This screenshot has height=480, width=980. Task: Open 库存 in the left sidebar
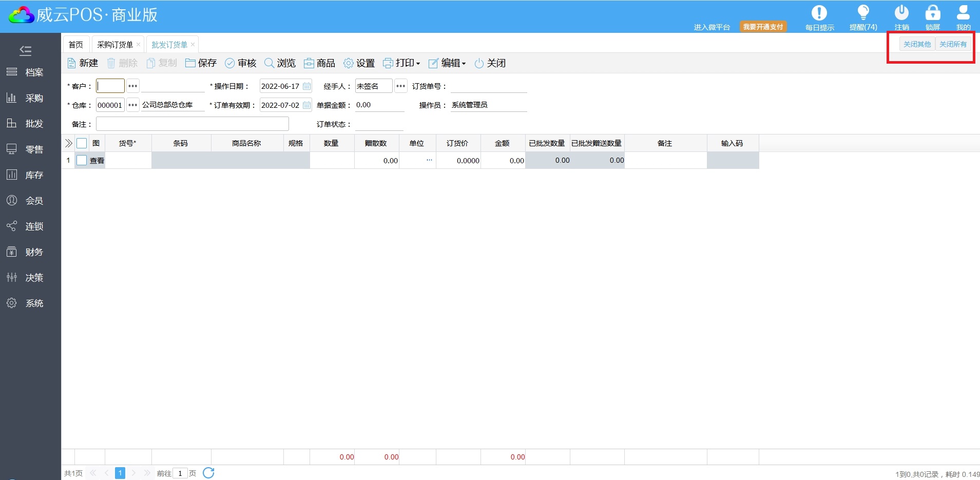pos(34,175)
